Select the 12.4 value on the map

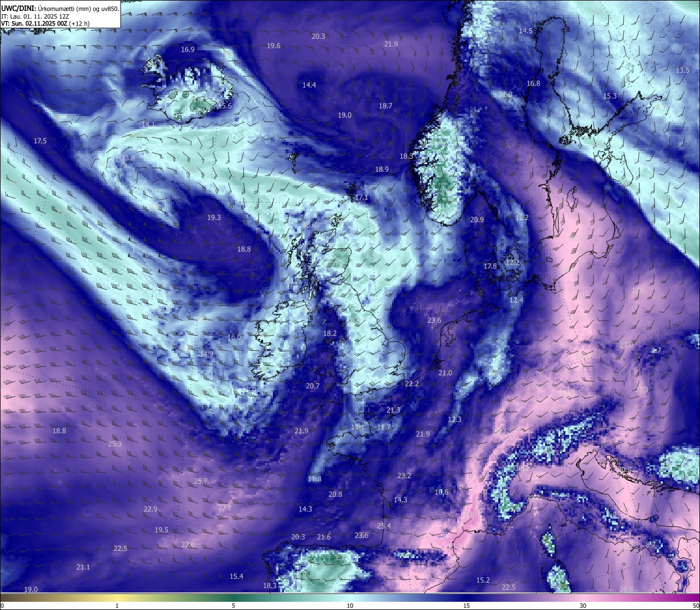click(x=516, y=300)
